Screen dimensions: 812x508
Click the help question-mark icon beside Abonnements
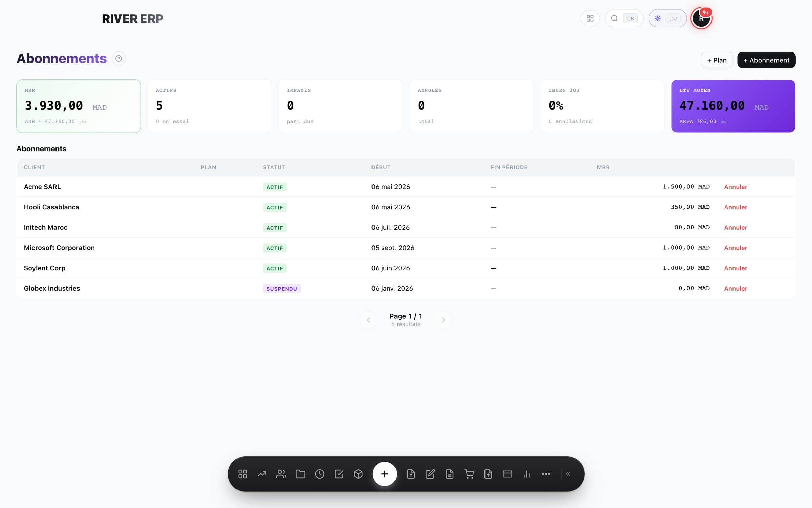(x=119, y=59)
